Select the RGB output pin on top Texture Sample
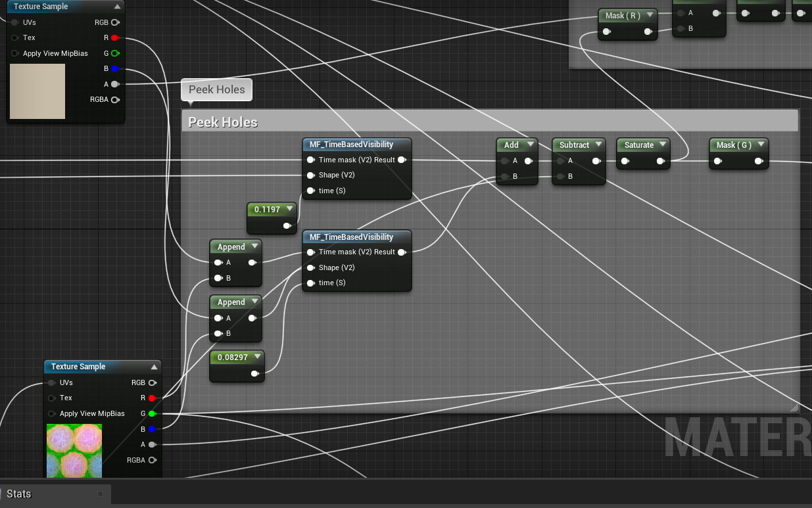The image size is (812, 508). tap(115, 22)
